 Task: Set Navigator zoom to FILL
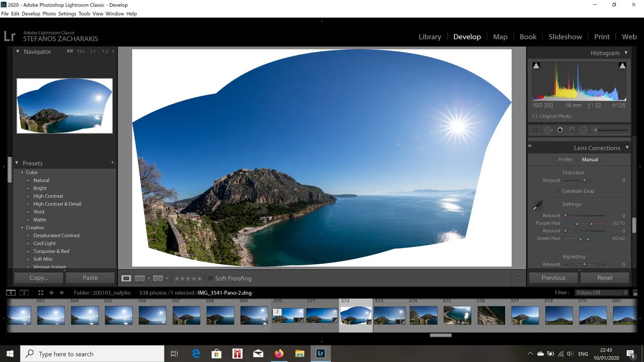click(x=81, y=51)
